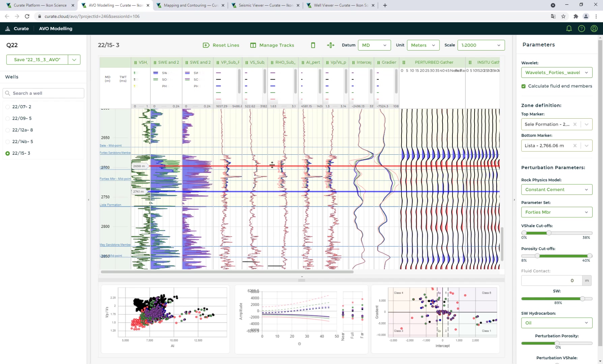603x364 pixels.
Task: Clear the Top Marker selection
Action: coord(575,124)
